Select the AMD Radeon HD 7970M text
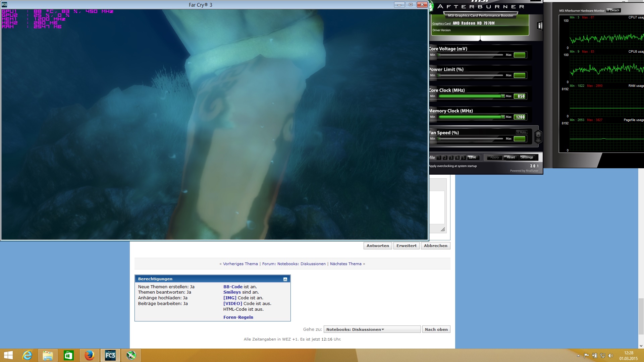644x362 pixels. [x=474, y=23]
